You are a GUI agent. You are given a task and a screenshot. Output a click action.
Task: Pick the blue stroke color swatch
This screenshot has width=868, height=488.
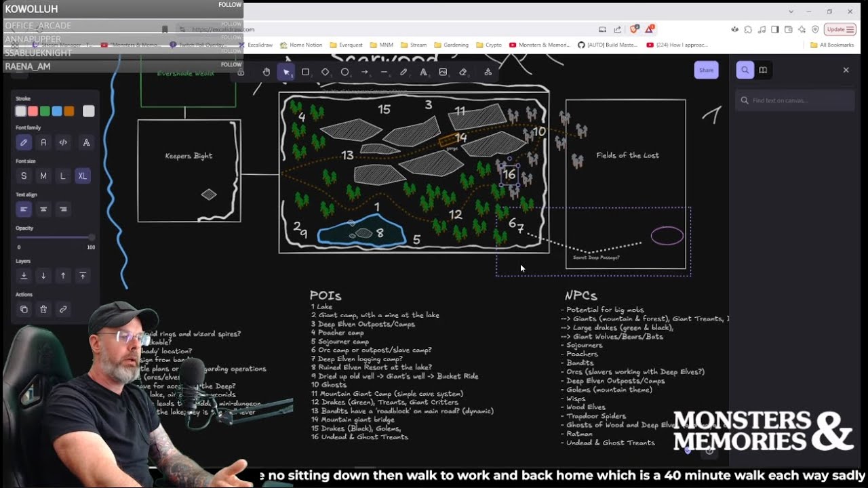coord(57,111)
